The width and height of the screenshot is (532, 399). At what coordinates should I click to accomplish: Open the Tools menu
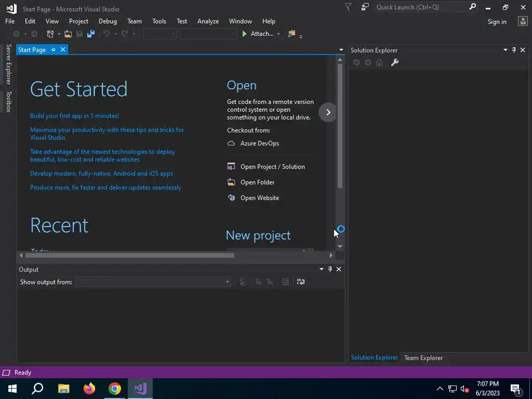tap(159, 21)
